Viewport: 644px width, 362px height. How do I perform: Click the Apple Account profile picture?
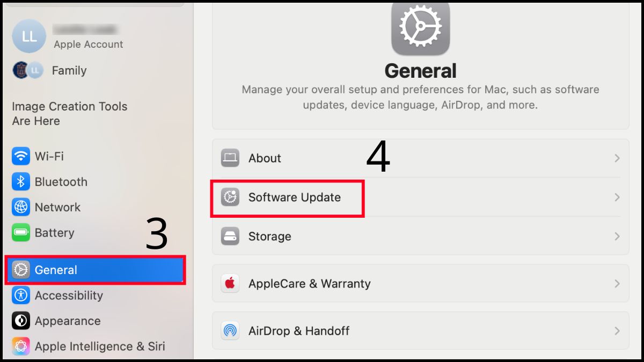click(29, 36)
